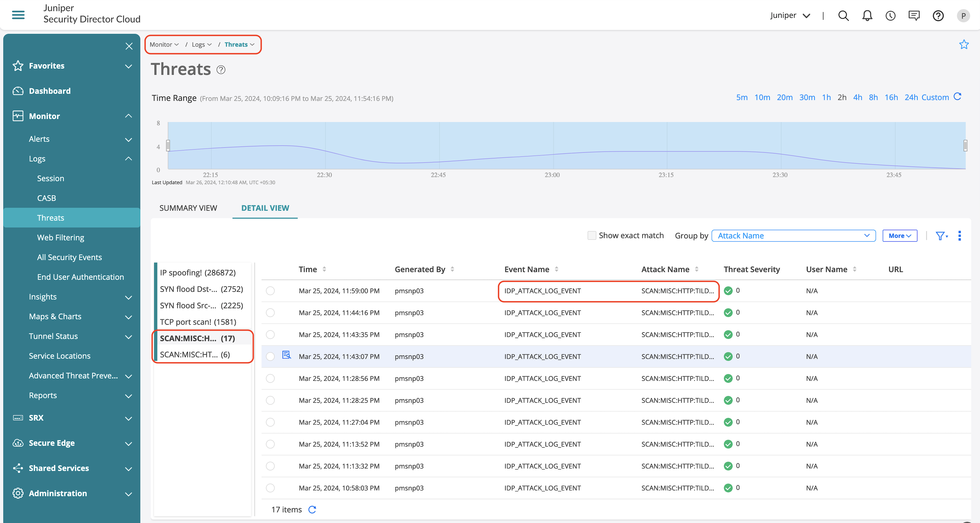Click the search magnifier icon
Image resolution: width=980 pixels, height=523 pixels.
click(843, 16)
